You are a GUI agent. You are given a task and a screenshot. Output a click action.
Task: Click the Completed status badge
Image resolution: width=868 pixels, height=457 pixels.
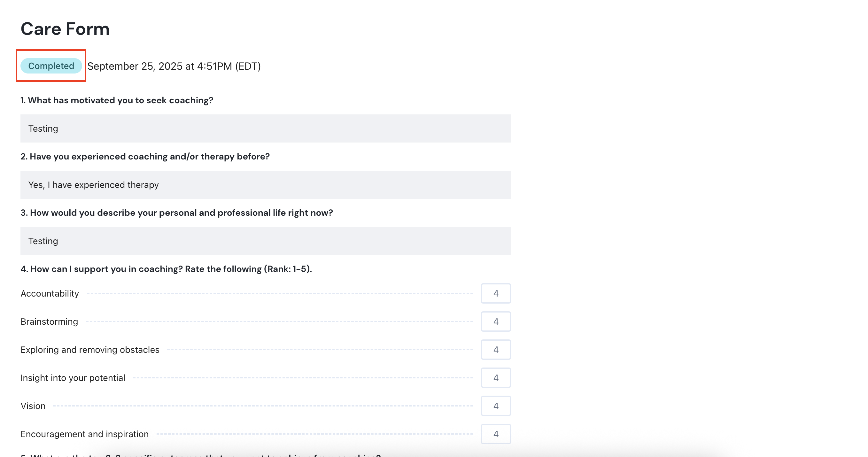click(51, 66)
